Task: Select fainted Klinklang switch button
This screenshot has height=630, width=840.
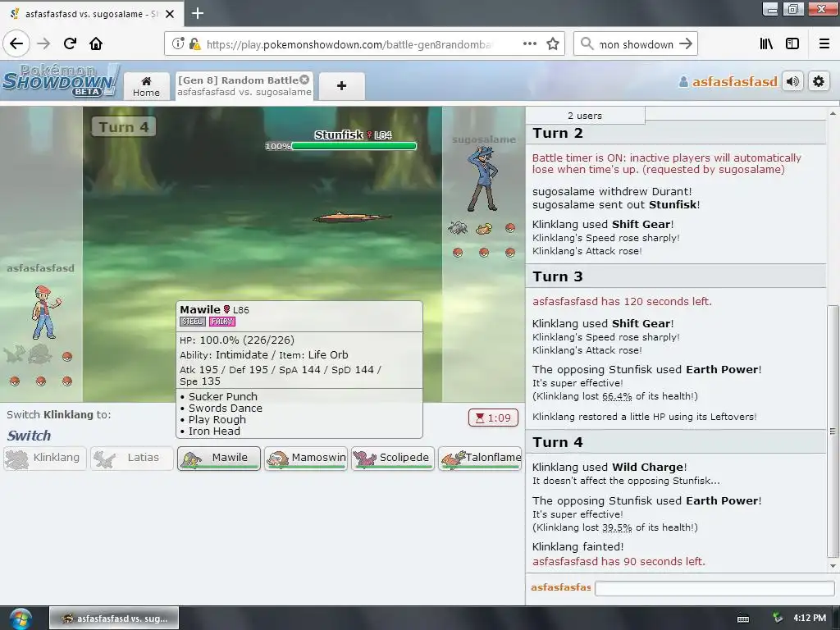Action: [45, 459]
